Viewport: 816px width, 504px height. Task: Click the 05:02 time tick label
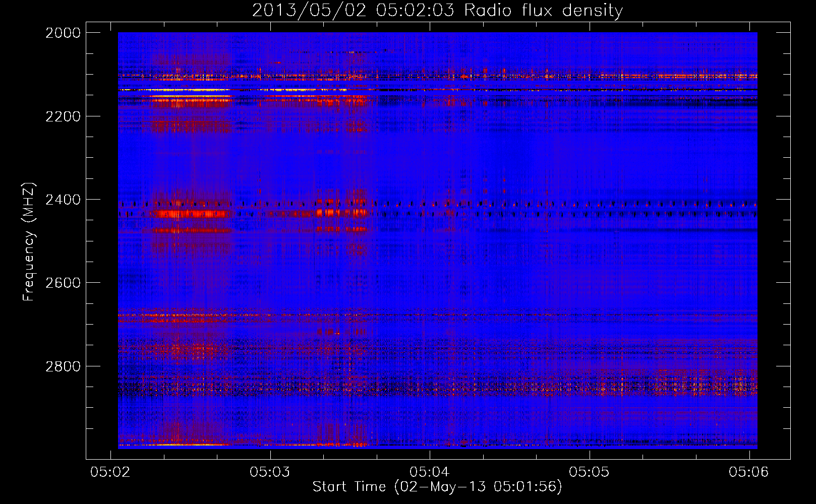tap(110, 472)
